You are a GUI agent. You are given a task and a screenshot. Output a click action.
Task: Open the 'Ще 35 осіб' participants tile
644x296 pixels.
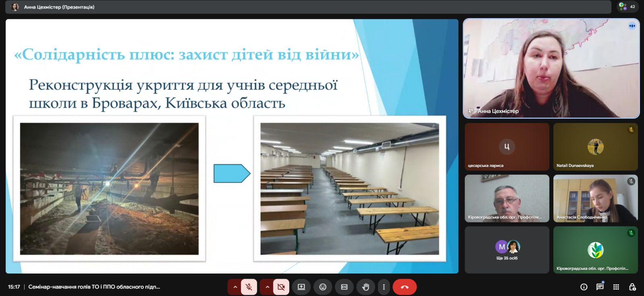coord(507,250)
